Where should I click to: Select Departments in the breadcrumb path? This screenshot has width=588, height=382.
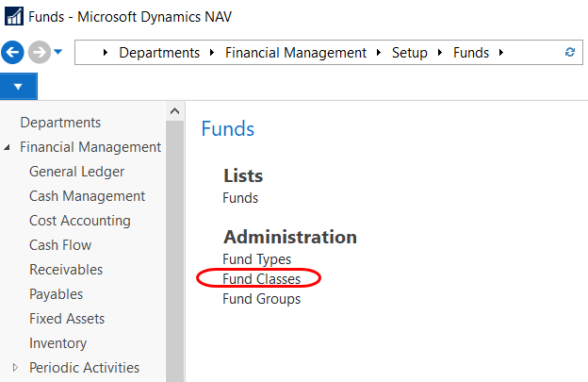tap(159, 53)
